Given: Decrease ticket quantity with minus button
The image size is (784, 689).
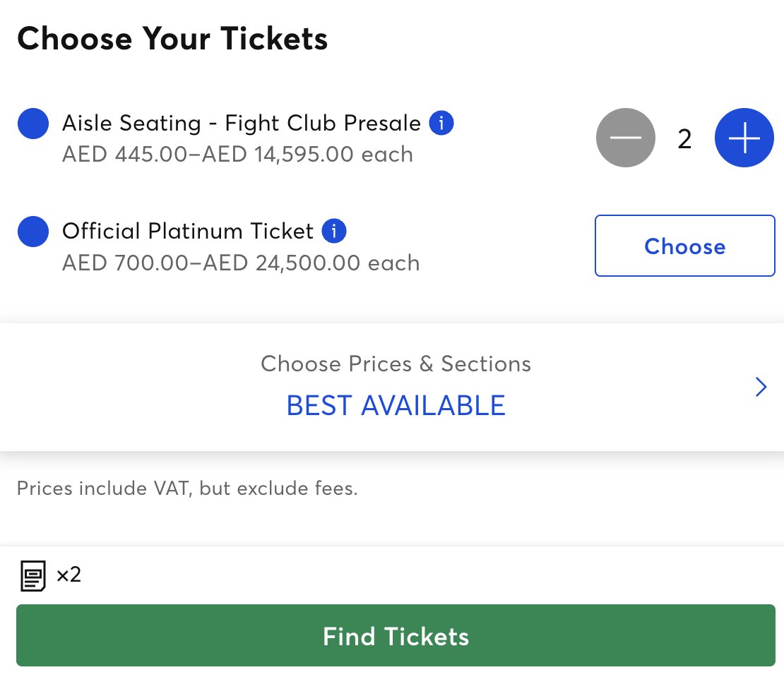Looking at the screenshot, I should (626, 138).
